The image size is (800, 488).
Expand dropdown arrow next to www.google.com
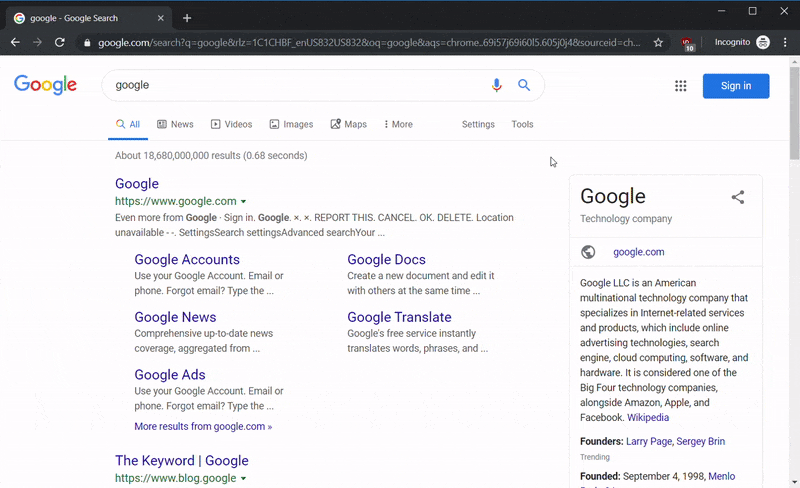point(243,202)
